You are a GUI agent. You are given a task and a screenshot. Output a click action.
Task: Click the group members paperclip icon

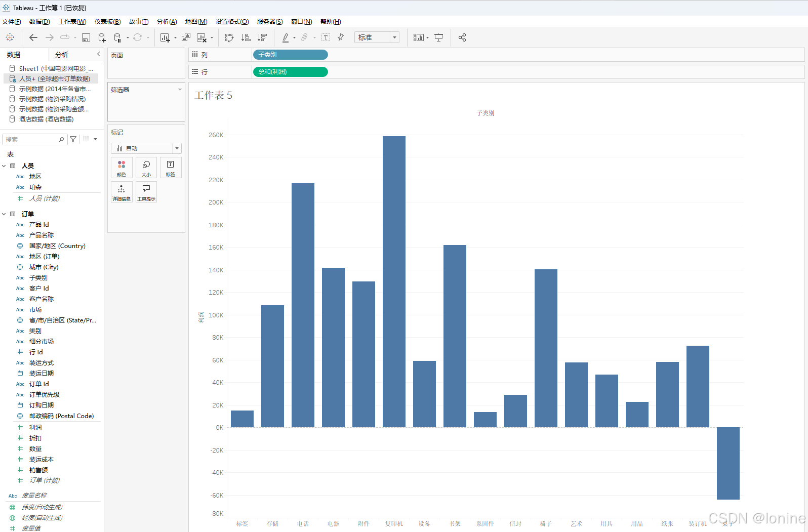[x=304, y=37]
